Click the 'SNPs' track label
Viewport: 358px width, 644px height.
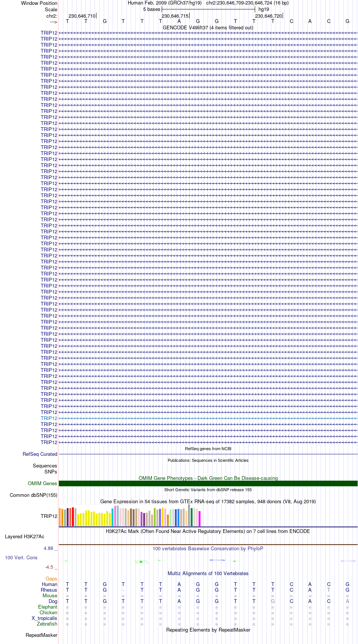(51, 472)
